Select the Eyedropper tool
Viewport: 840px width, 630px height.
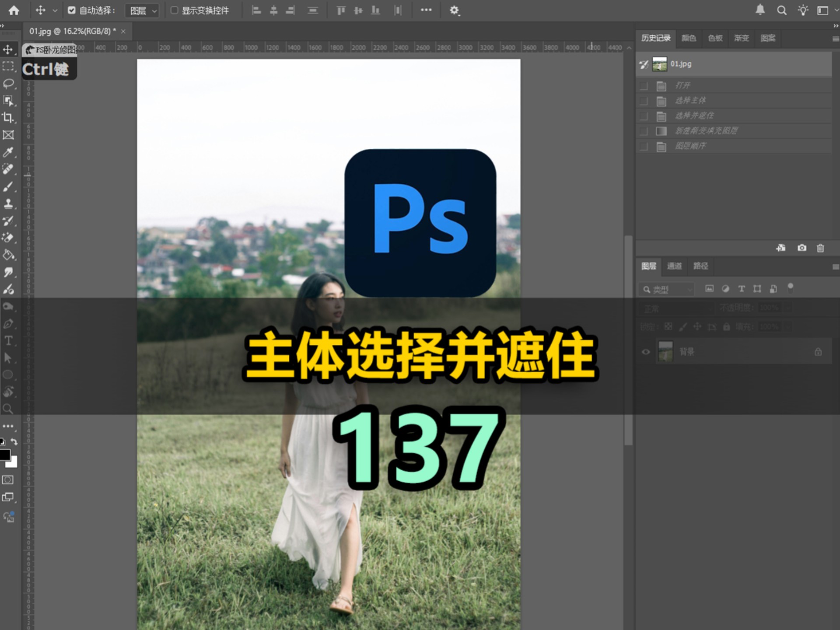8,152
